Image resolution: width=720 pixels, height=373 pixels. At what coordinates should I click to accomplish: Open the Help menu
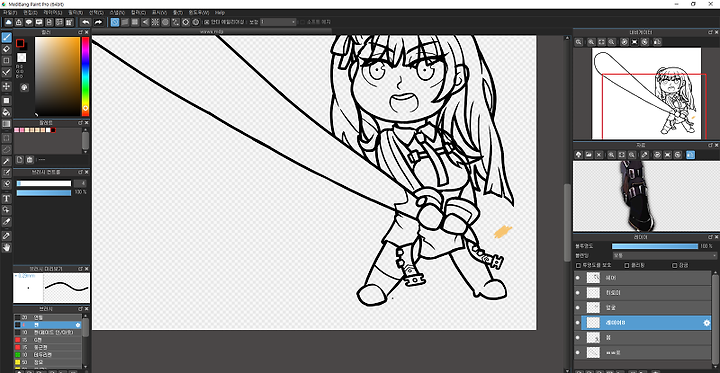coord(220,13)
